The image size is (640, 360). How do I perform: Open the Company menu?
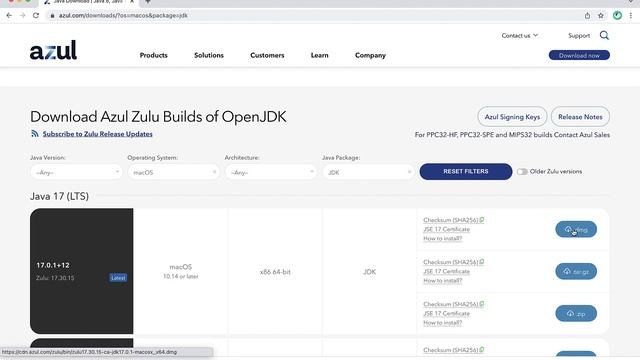click(370, 55)
